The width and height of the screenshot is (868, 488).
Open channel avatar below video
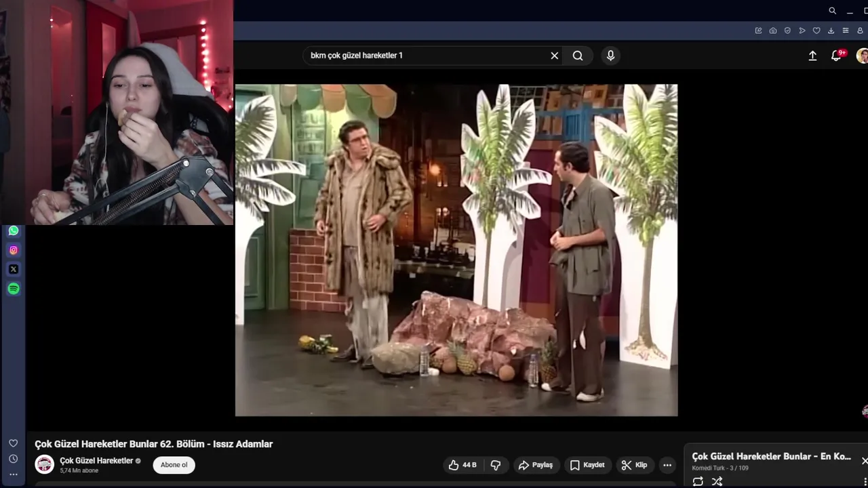(45, 464)
